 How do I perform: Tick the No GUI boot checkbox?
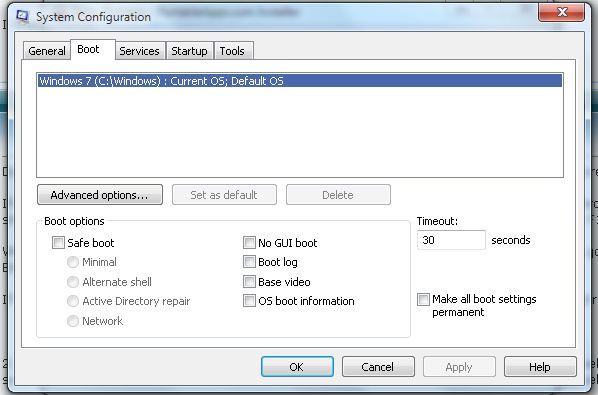click(x=249, y=242)
